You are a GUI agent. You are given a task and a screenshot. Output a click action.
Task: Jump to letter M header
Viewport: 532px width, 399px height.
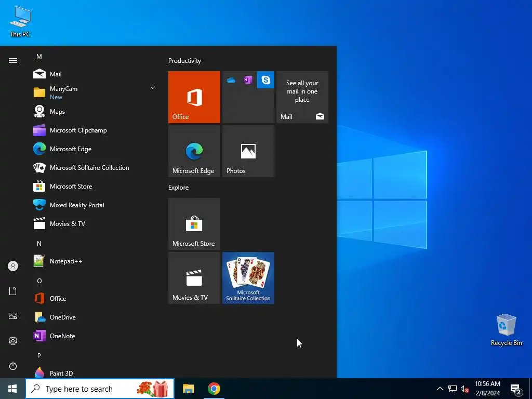pyautogui.click(x=39, y=56)
